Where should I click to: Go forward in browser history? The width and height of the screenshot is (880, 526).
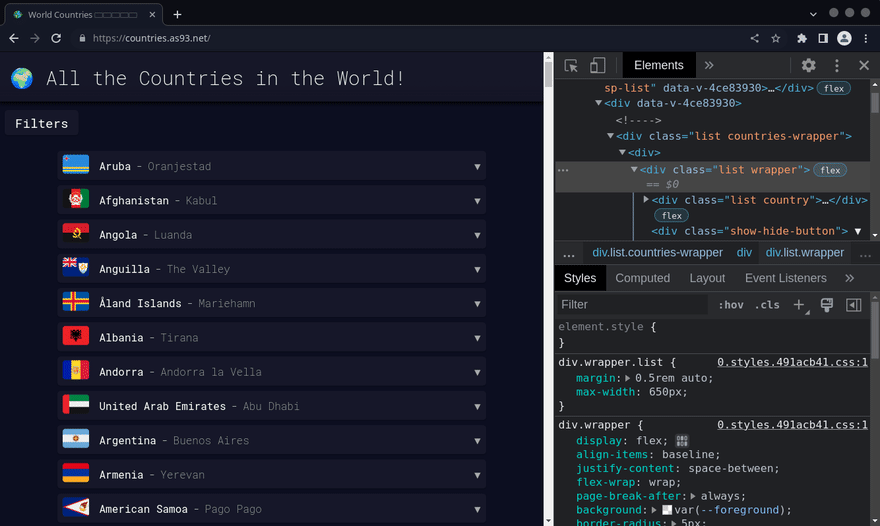[35, 38]
